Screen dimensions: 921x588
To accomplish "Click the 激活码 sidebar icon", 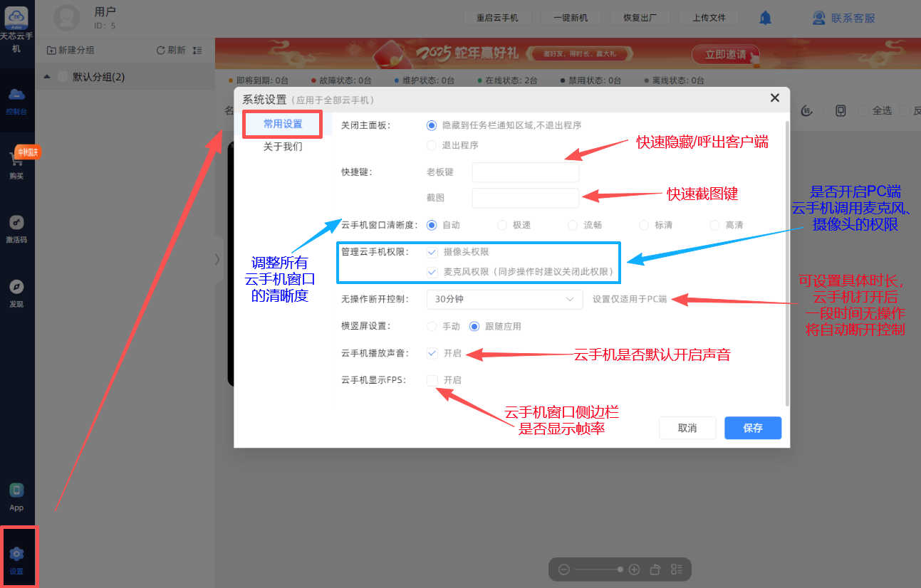I will pyautogui.click(x=16, y=223).
